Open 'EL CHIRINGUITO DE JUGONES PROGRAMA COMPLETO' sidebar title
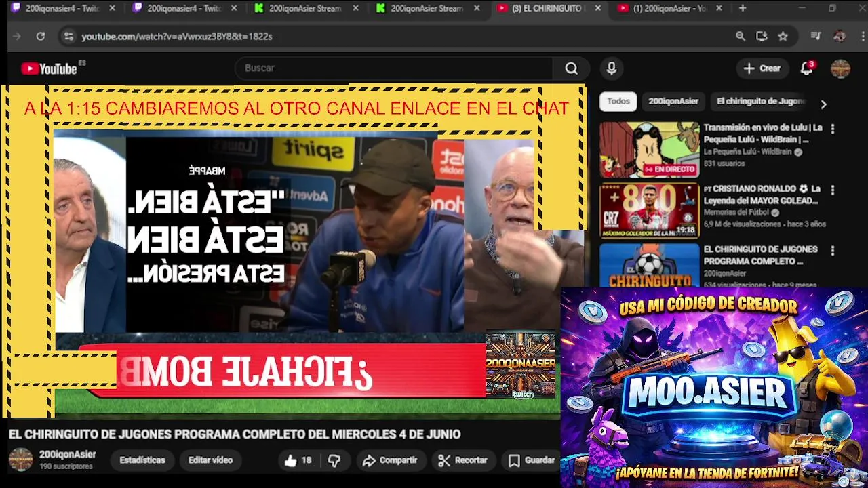The height and width of the screenshot is (488, 868). coord(760,255)
